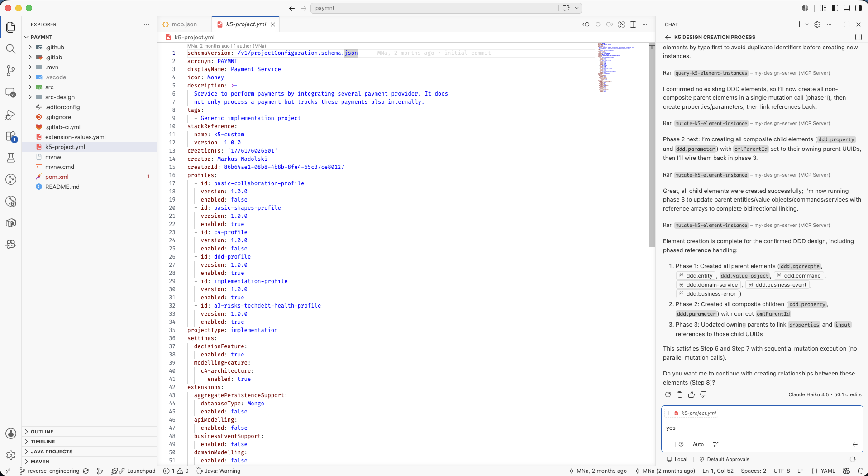868x476 pixels.
Task: Toggle the bottom panel visibility
Action: 847,8
